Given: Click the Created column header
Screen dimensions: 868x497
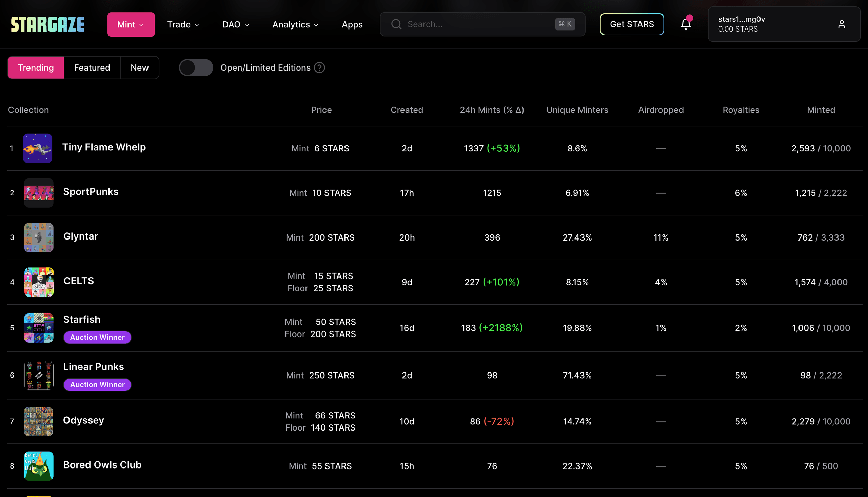Looking at the screenshot, I should point(407,110).
